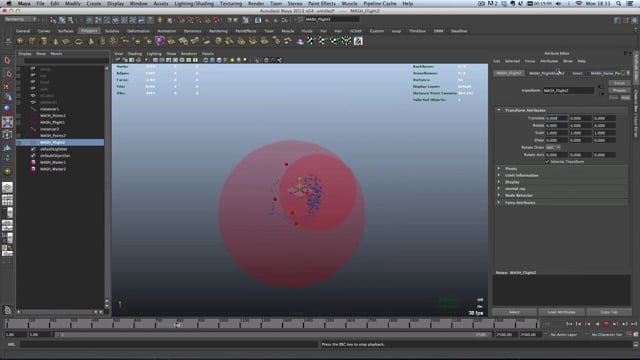Click the Load Attributes button
Viewport: 640px width, 360px height.
[x=561, y=312]
